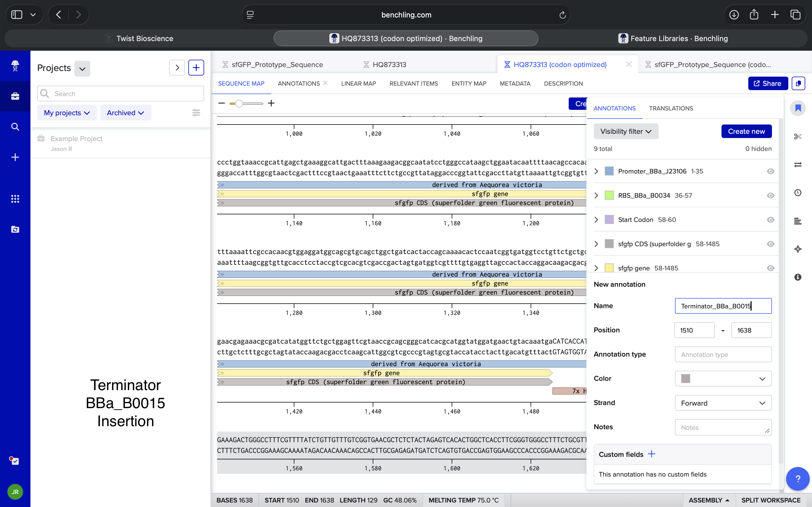Image resolution: width=812 pixels, height=507 pixels.
Task: Click the copy icon next to Share
Action: tap(798, 83)
